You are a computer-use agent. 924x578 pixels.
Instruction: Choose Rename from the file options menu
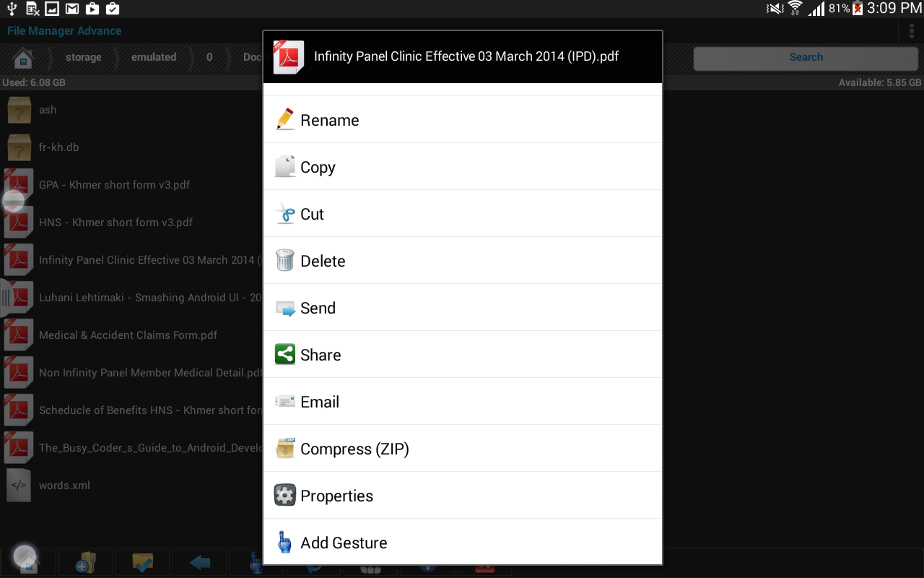pyautogui.click(x=463, y=120)
